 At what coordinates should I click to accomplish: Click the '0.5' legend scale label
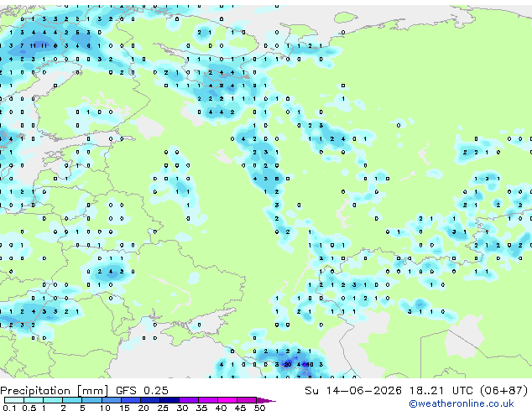pyautogui.click(x=29, y=408)
